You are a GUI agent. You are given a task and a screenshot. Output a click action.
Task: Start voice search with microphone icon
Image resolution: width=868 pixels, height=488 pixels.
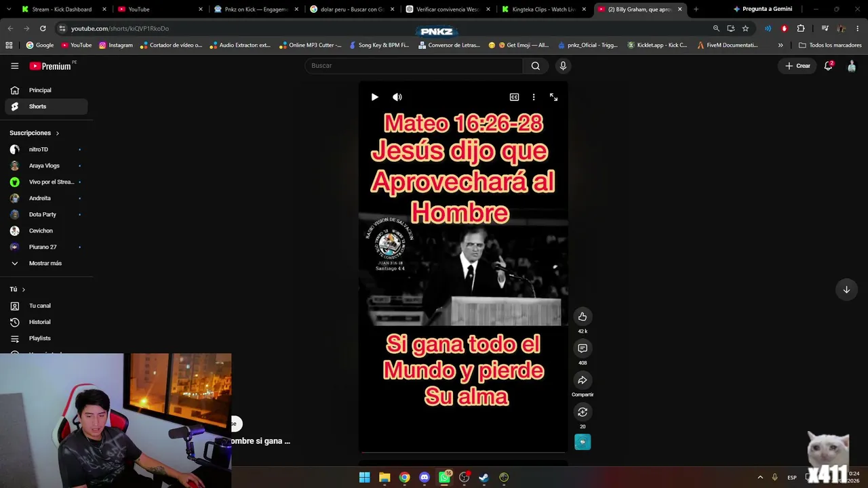pos(563,66)
